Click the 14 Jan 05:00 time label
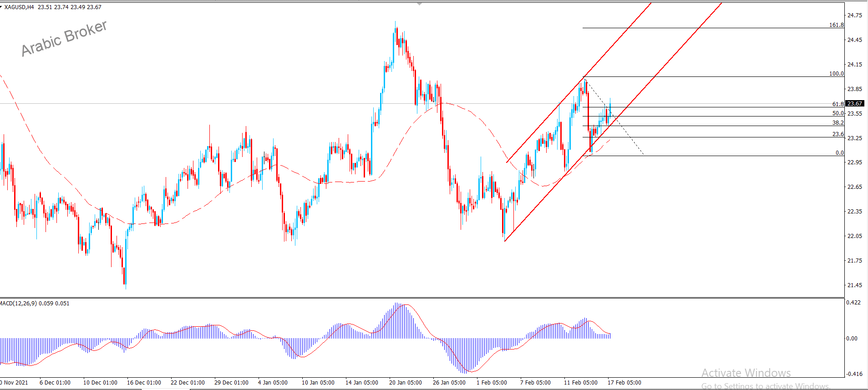 [362, 383]
